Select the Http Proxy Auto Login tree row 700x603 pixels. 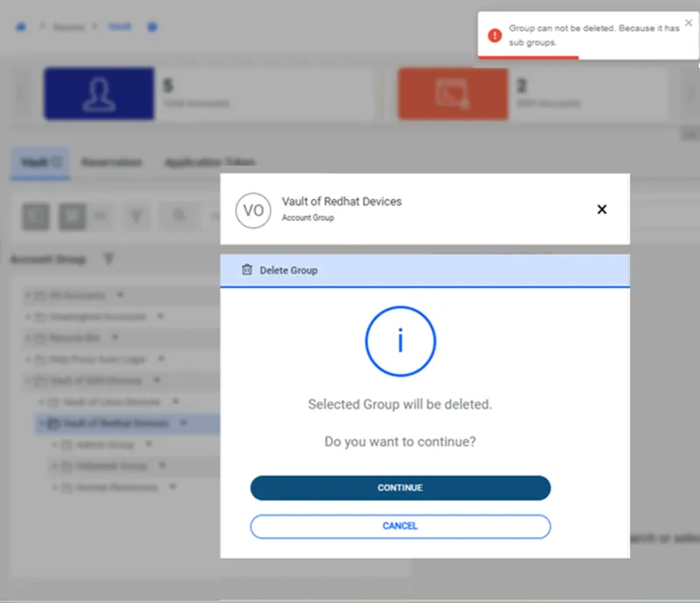[x=121, y=359]
